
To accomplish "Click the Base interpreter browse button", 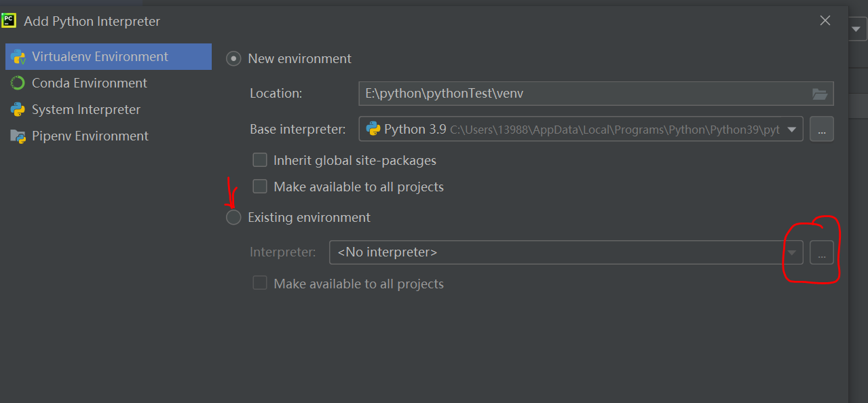I will tap(822, 129).
